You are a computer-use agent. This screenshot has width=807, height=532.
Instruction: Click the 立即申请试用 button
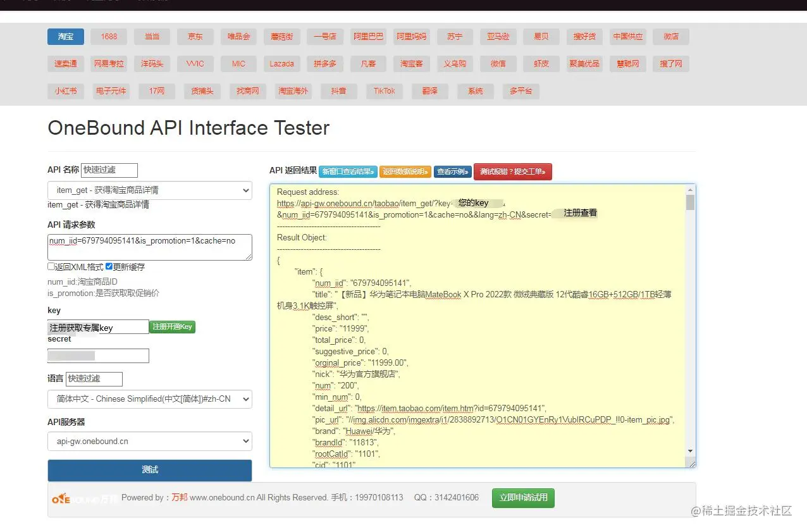pos(524,498)
